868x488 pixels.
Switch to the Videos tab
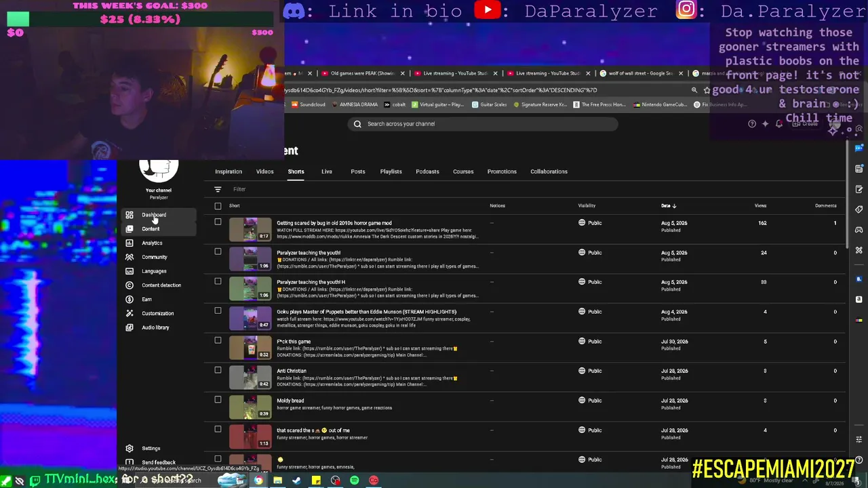click(x=264, y=171)
